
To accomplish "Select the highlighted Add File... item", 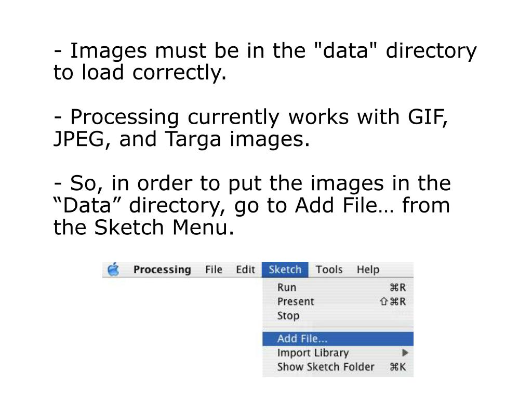I will [338, 339].
